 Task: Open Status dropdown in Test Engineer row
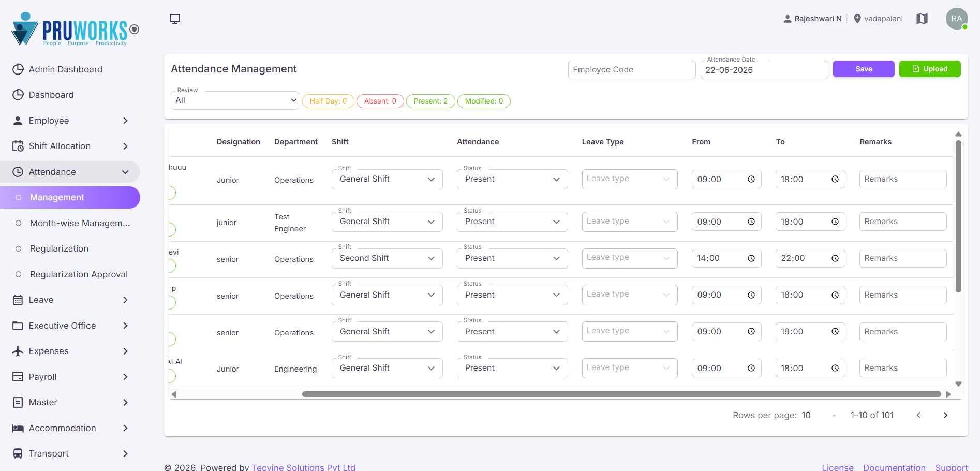point(512,222)
